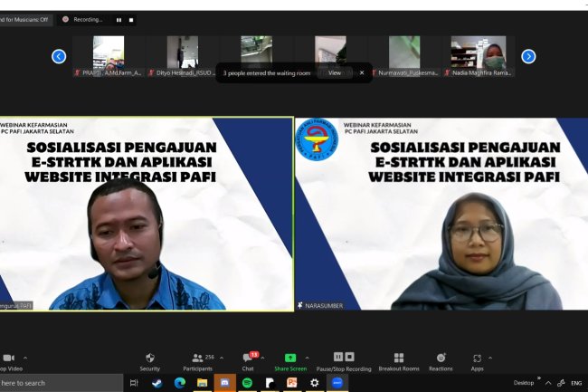Image resolution: width=588 pixels, height=392 pixels.
Task: Click the taskbar search box
Action: [x=62, y=383]
